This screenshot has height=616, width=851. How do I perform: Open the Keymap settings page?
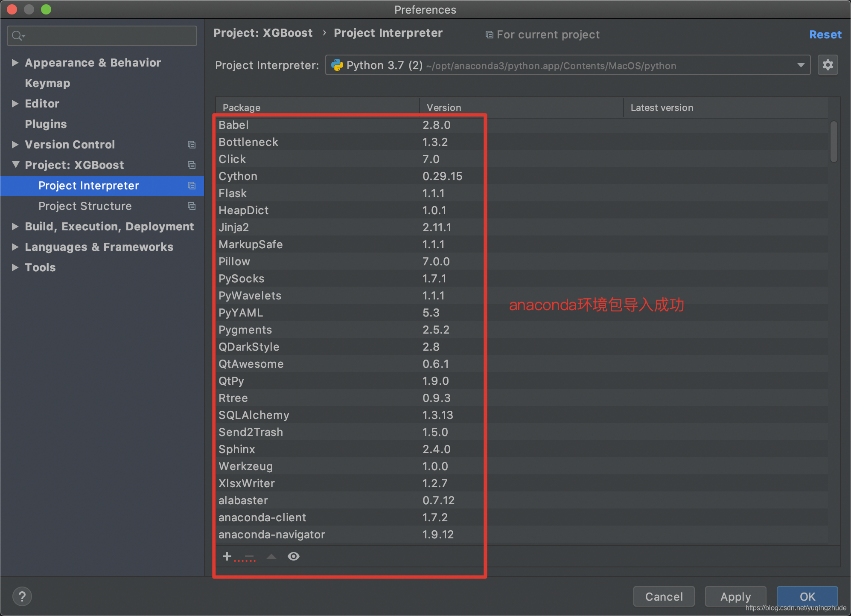[47, 83]
